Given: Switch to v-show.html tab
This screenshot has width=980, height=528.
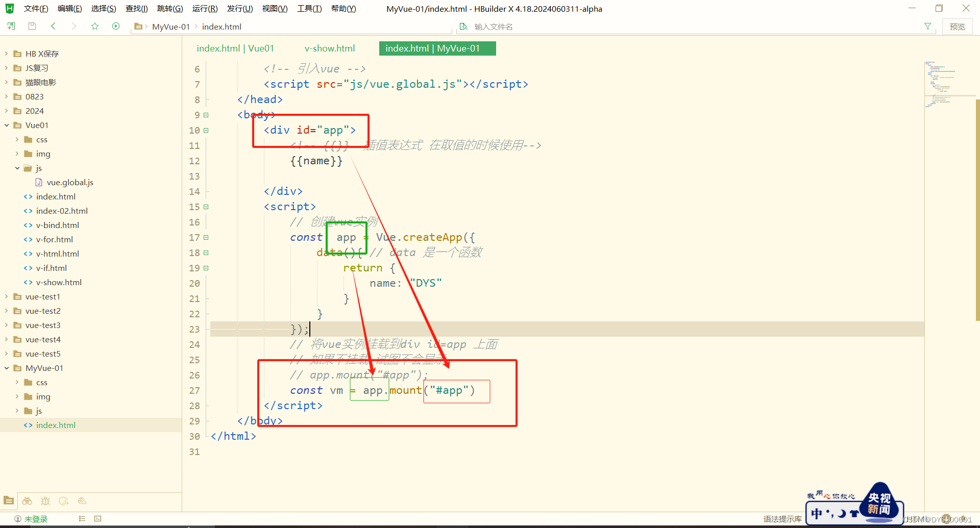Looking at the screenshot, I should pyautogui.click(x=330, y=48).
